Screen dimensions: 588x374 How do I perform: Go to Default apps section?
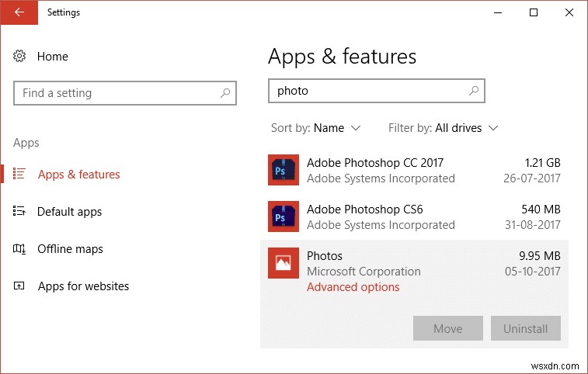pos(69,212)
